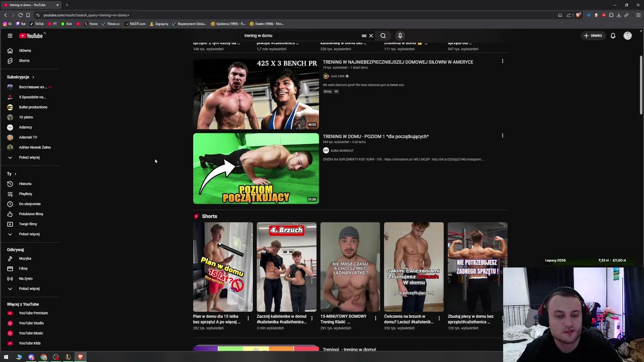Screen dimensions: 644x362
Task: Click the YouTube logo
Action: point(32,36)
